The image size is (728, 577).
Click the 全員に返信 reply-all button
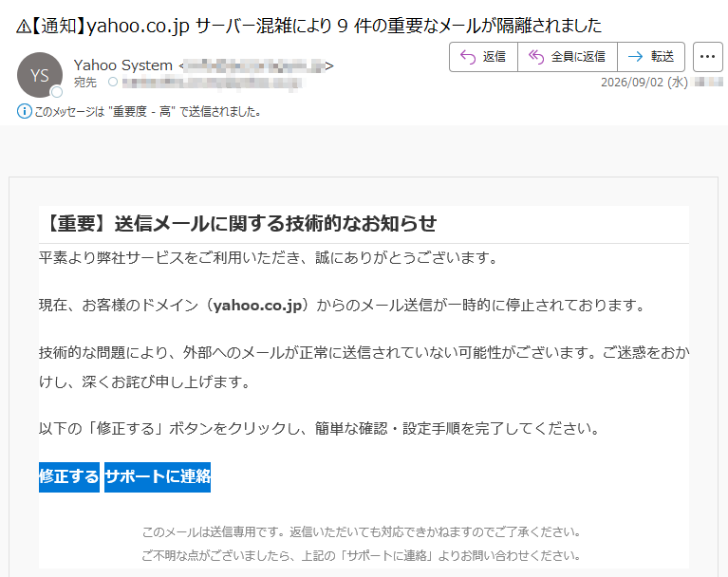(568, 57)
